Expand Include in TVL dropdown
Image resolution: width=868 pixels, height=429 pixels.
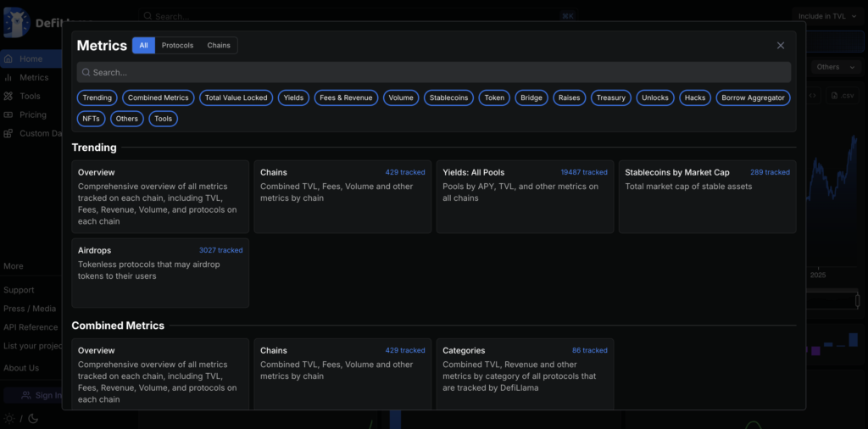point(827,16)
